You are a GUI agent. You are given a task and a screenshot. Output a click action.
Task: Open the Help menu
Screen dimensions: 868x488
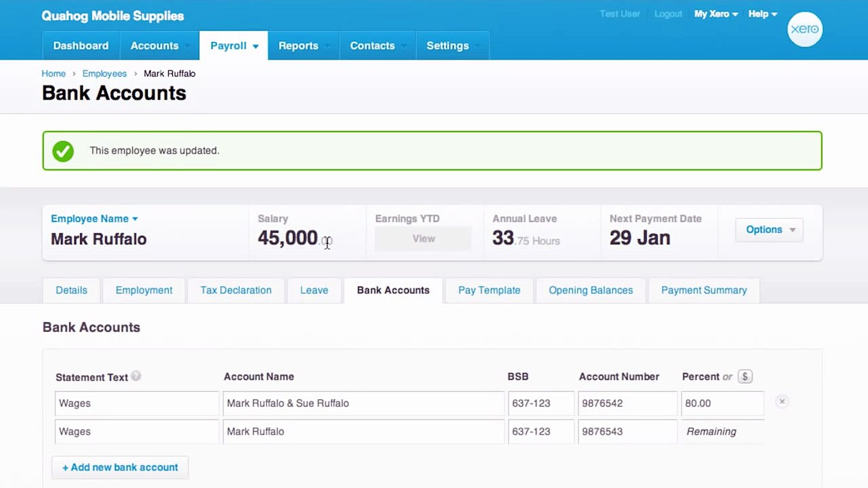[x=763, y=14]
